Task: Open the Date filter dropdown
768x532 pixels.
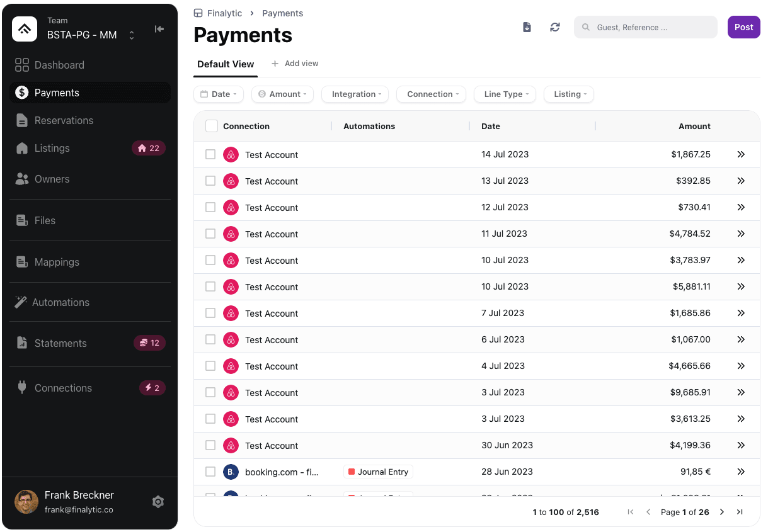Action: point(218,94)
